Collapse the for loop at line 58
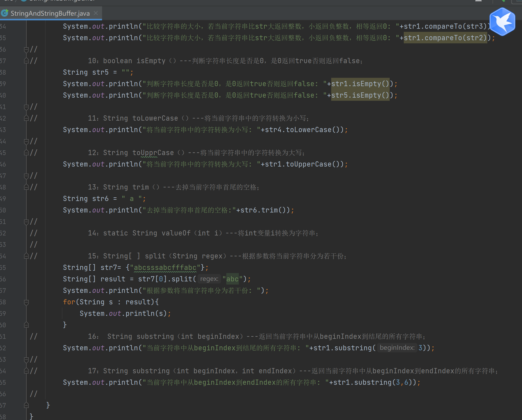The height and width of the screenshot is (420, 522). (x=26, y=302)
